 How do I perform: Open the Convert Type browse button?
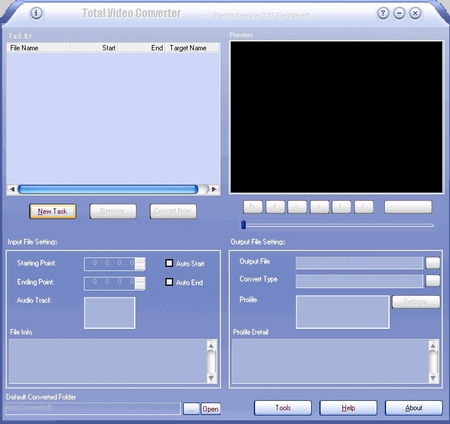[x=433, y=281]
